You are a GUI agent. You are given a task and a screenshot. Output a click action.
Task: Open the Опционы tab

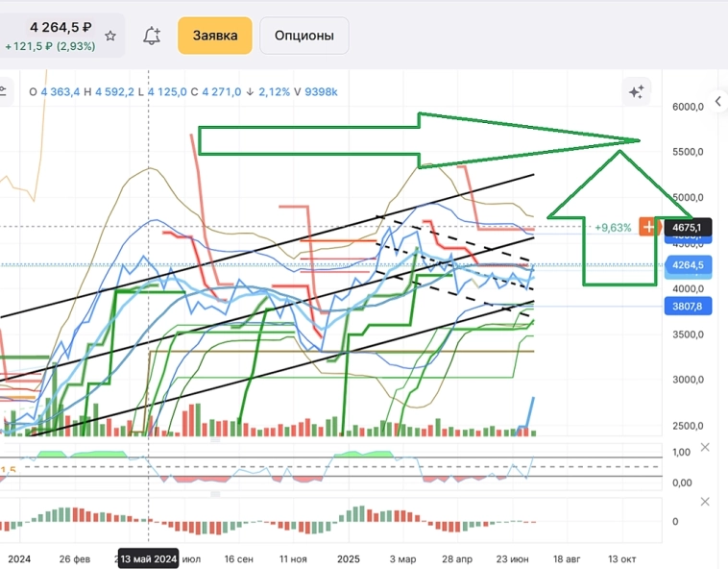point(304,36)
